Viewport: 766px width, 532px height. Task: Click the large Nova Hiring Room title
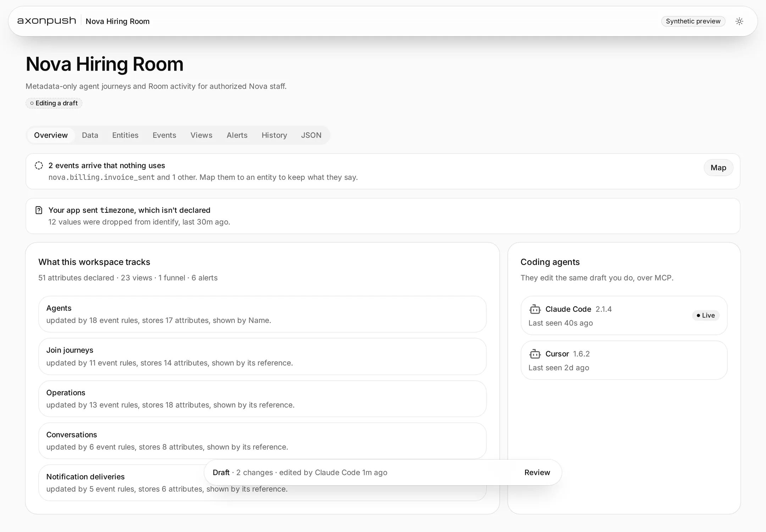105,64
